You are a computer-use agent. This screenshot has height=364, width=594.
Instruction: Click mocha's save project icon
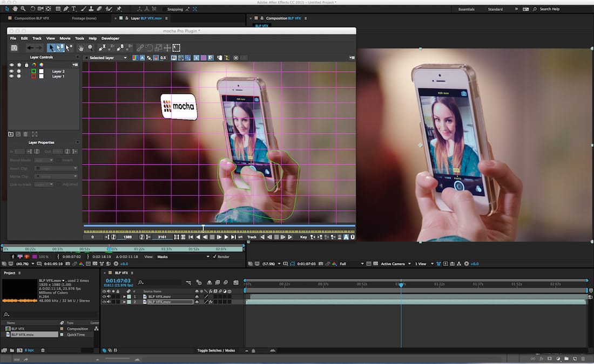coord(14,47)
